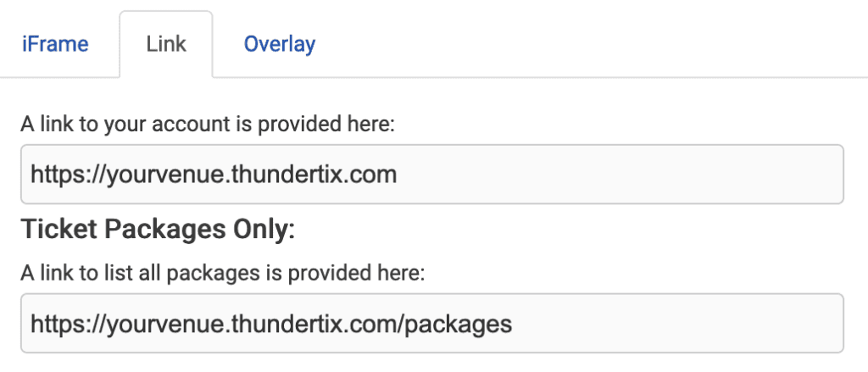Open the Overlay tab
Screen dimensions: 868x372
[x=280, y=44]
